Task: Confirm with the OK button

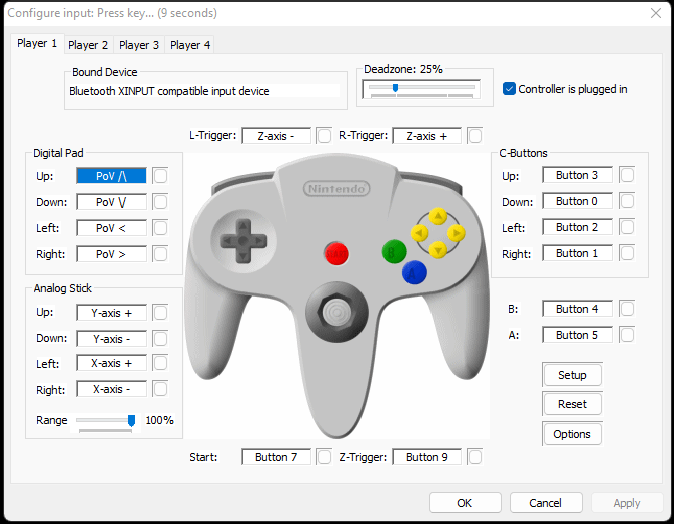Action: coord(465,503)
